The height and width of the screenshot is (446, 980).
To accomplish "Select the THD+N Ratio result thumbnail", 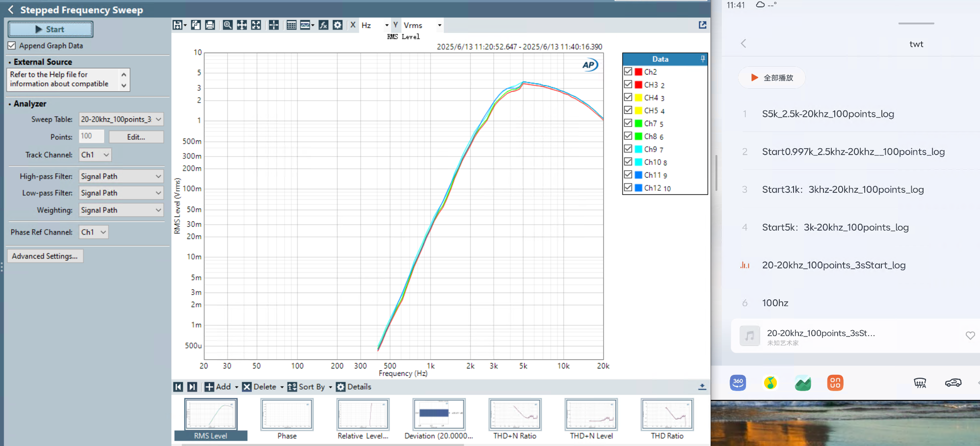I will tap(515, 419).
